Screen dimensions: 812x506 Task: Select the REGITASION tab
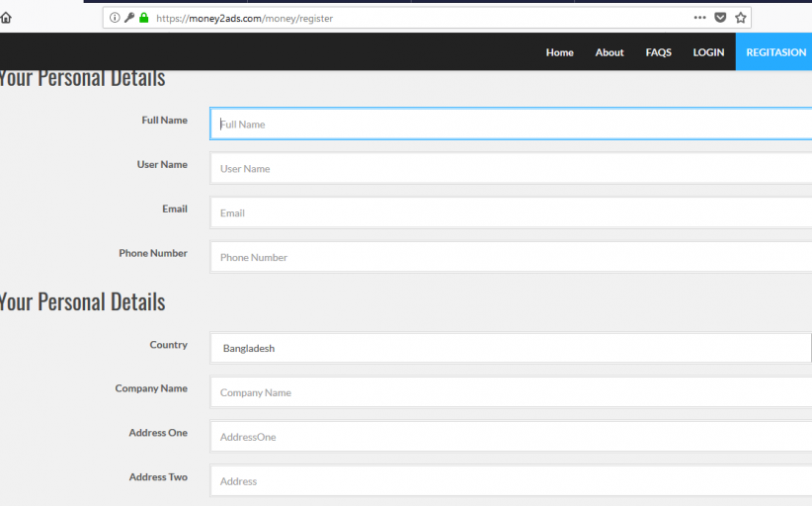click(x=775, y=52)
